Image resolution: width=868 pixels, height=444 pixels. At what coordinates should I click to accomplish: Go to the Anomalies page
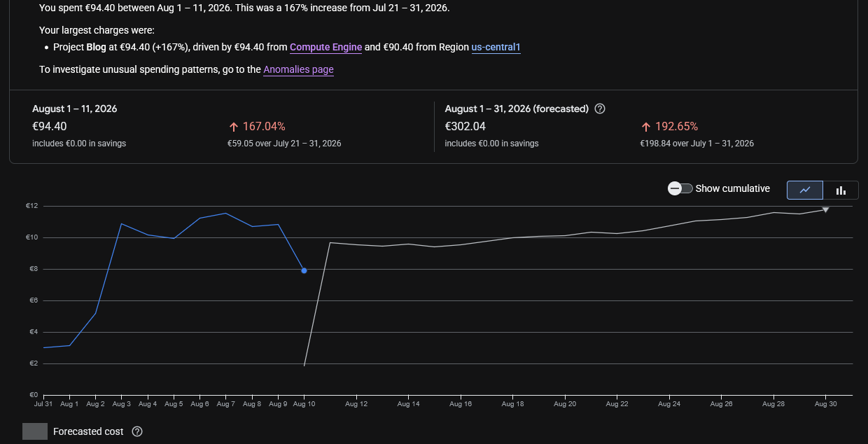pos(299,69)
